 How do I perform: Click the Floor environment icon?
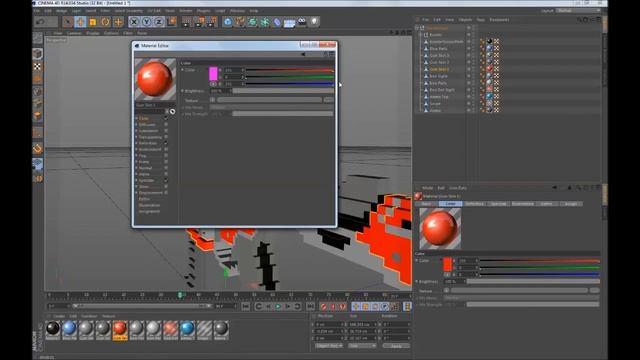(x=289, y=22)
